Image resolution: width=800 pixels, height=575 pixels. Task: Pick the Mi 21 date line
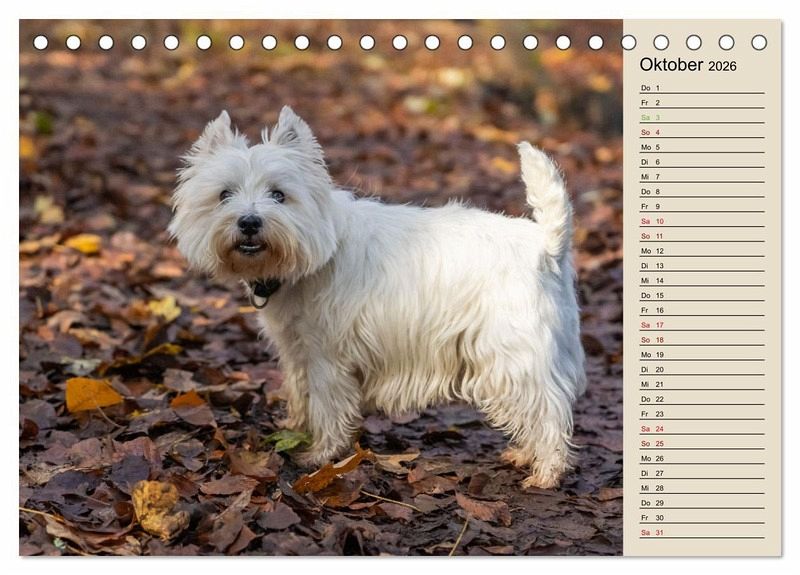(x=701, y=384)
